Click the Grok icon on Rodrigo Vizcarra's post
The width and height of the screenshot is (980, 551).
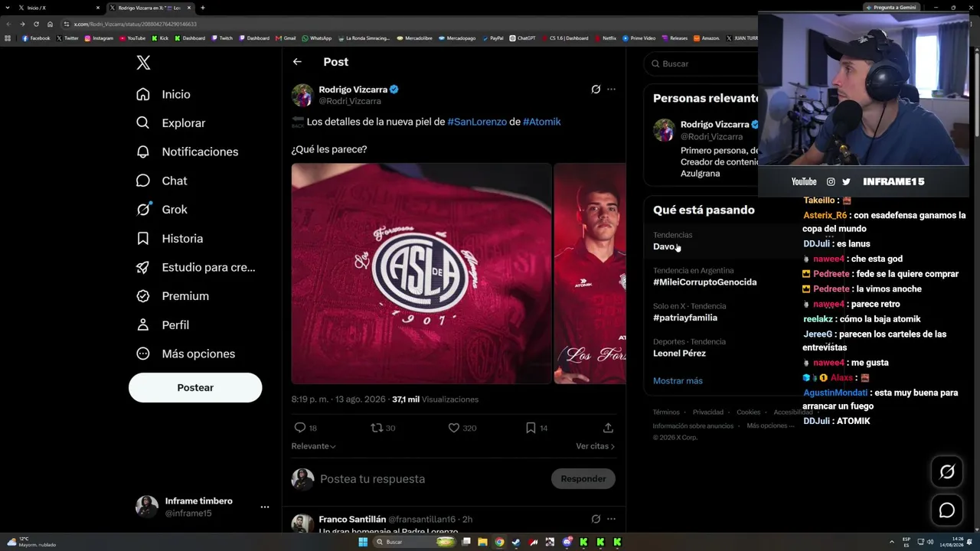point(596,90)
